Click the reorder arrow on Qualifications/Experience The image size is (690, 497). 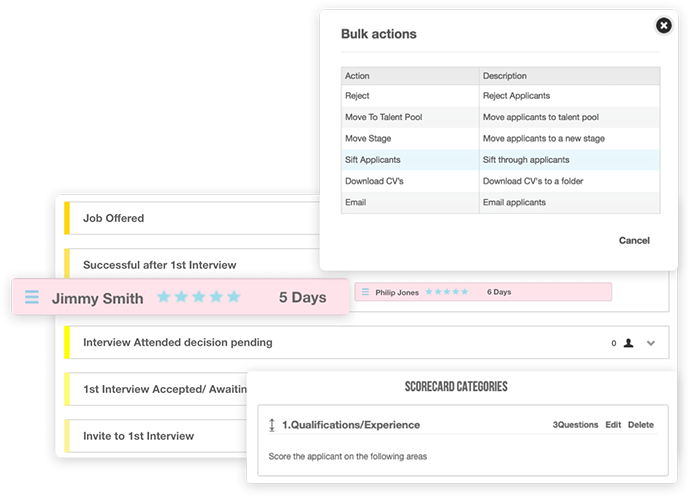[272, 425]
